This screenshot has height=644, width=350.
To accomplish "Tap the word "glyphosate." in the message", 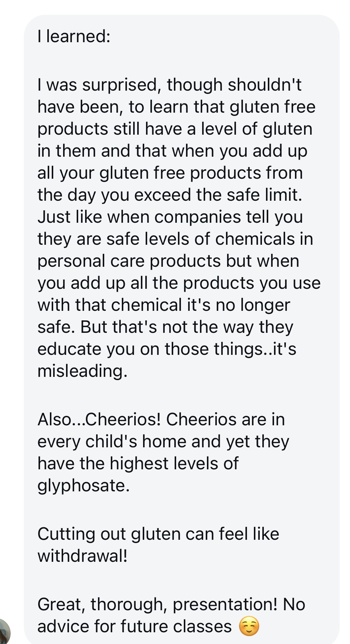I will [84, 486].
